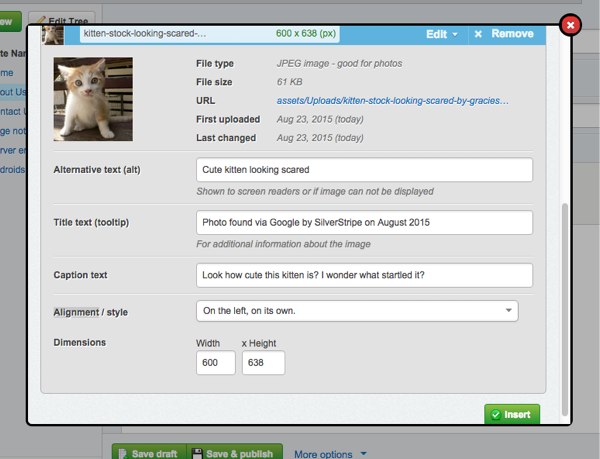Expand More options menu
This screenshot has width=600, height=459.
(330, 454)
